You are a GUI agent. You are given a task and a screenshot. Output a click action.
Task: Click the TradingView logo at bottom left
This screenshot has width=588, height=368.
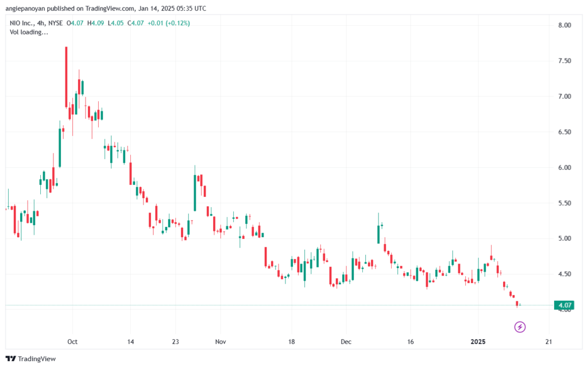31,359
